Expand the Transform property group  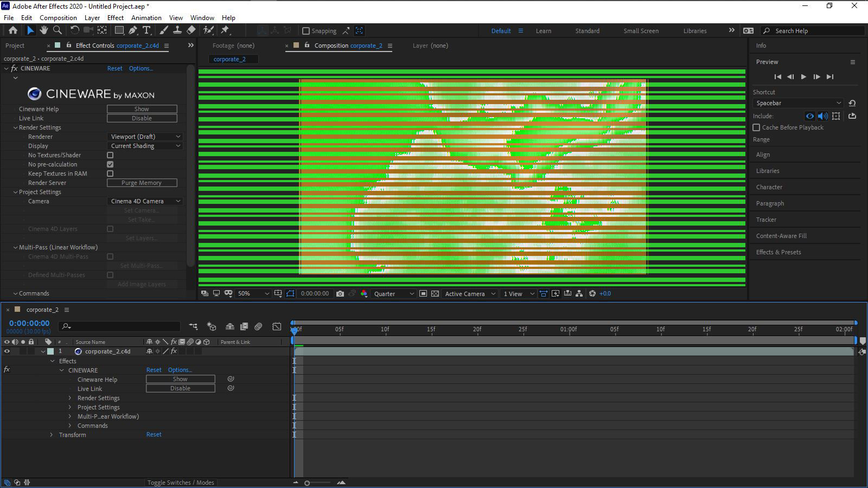52,435
